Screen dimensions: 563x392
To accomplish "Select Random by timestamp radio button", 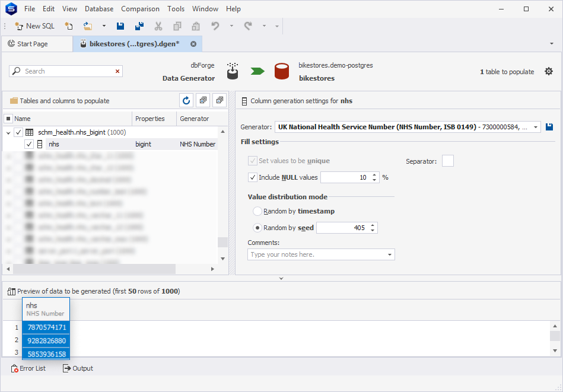I will 257,211.
